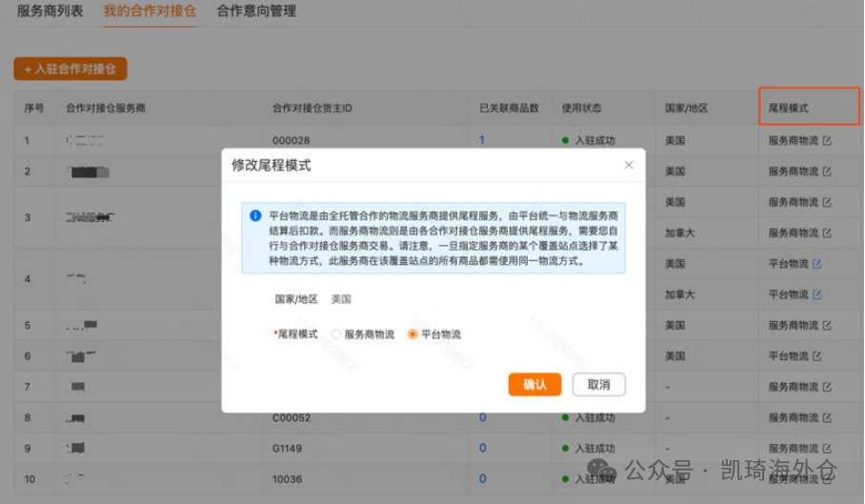Click the 加拿大 cell in row 4

coord(679,294)
